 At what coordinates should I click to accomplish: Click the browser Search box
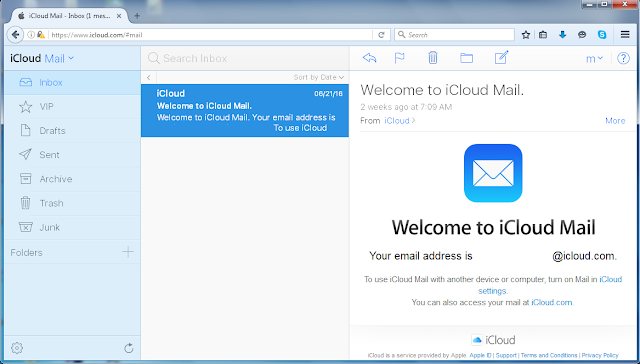pyautogui.click(x=454, y=35)
